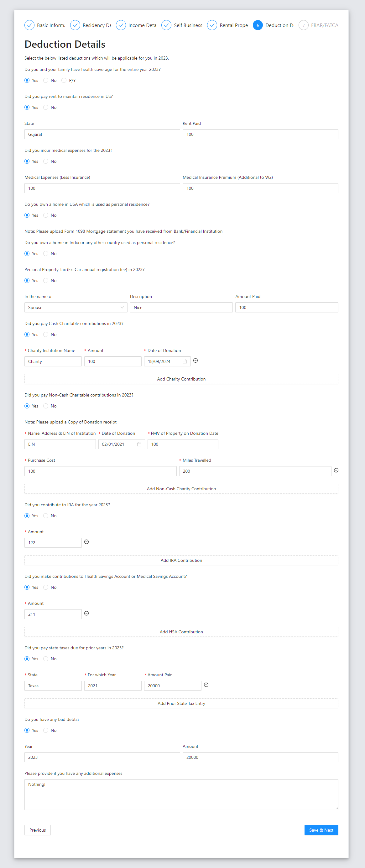Select No for Personal Property Tax question
The height and width of the screenshot is (868, 365).
click(46, 280)
